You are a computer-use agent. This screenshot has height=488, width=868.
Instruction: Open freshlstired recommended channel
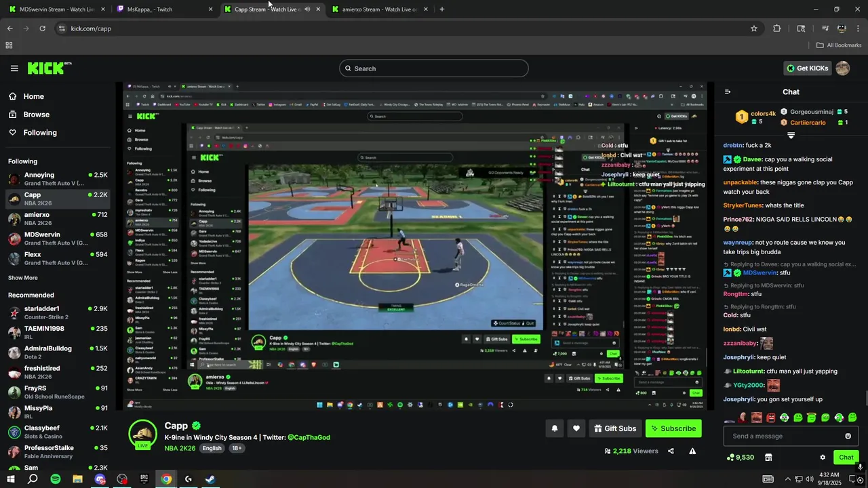[x=58, y=372]
